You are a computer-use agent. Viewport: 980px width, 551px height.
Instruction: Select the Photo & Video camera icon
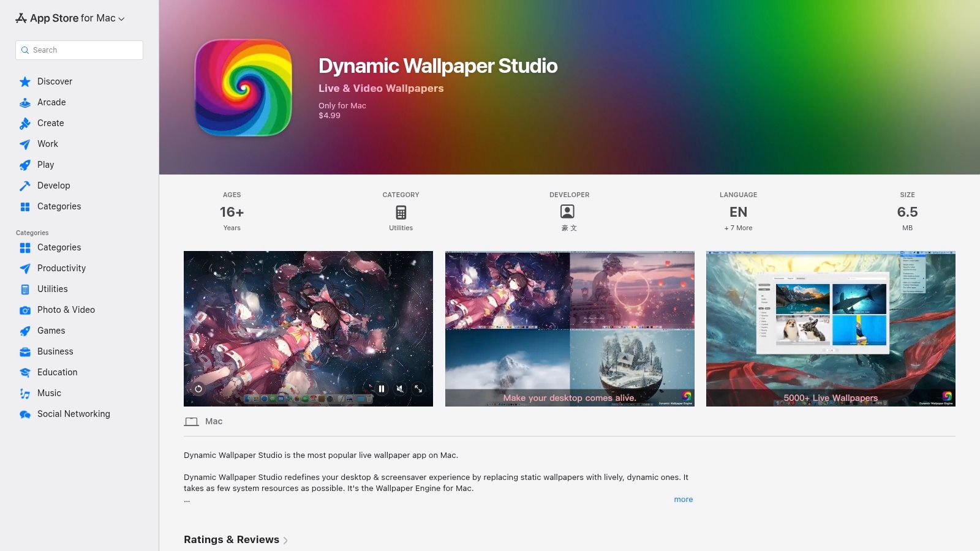click(x=25, y=310)
